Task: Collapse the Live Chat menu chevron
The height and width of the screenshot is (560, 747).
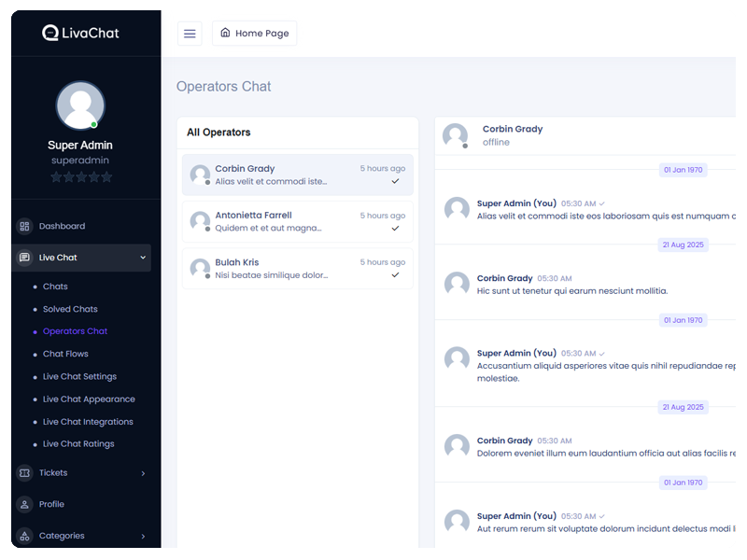Action: tap(143, 258)
